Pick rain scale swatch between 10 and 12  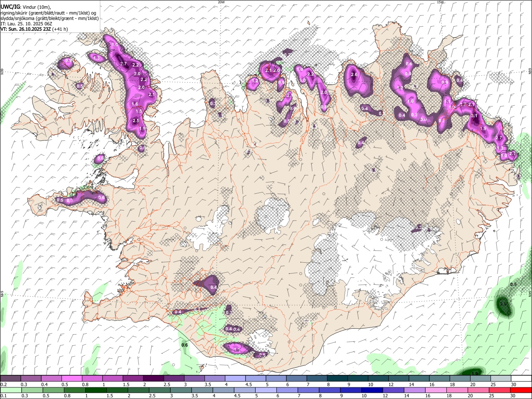(372, 390)
